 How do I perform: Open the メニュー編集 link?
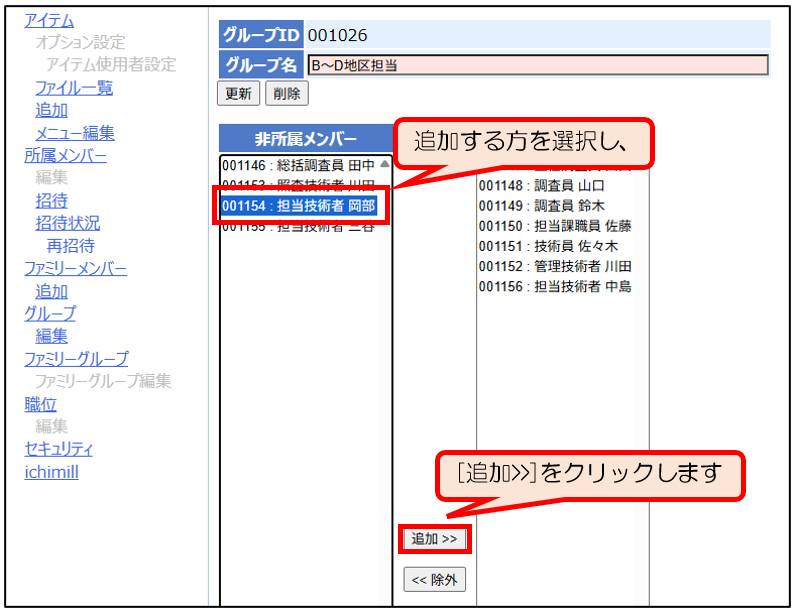(74, 133)
